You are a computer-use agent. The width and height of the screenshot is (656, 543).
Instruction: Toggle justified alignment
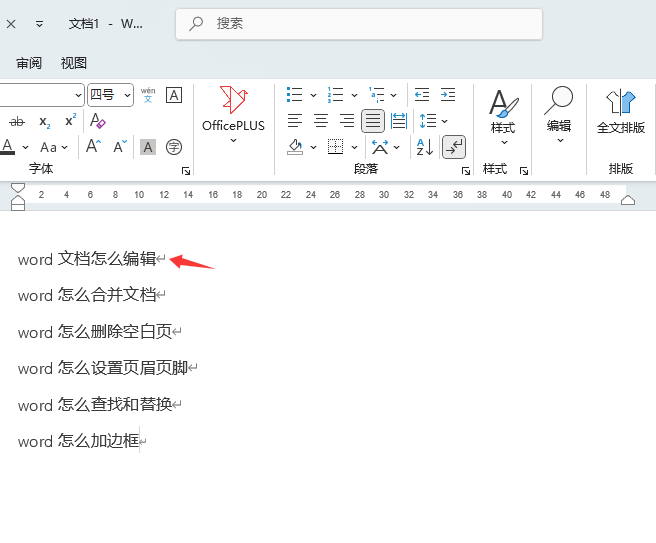(x=373, y=121)
